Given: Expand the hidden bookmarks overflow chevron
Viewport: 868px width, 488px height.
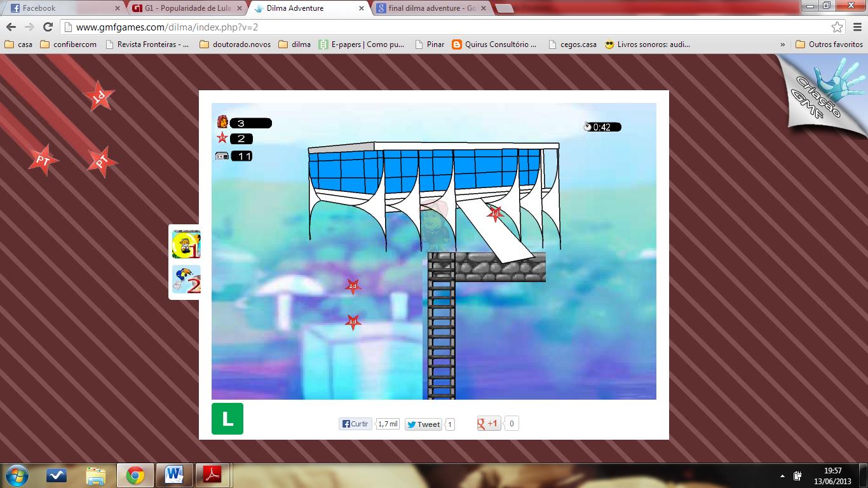Looking at the screenshot, I should (782, 44).
